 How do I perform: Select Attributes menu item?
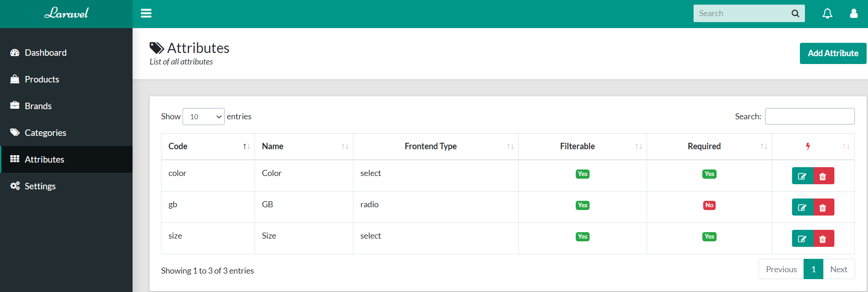point(66,159)
